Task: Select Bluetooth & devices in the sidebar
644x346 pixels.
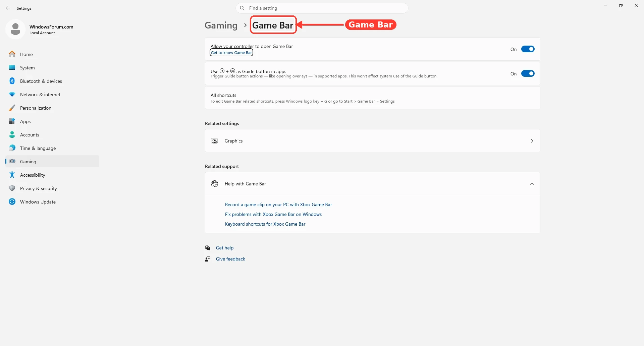Action: [x=52, y=81]
